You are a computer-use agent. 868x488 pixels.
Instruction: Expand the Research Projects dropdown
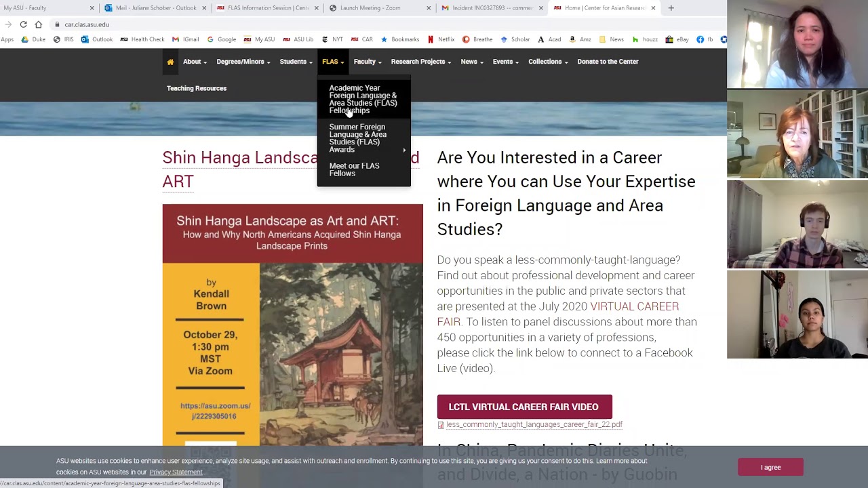(x=421, y=62)
